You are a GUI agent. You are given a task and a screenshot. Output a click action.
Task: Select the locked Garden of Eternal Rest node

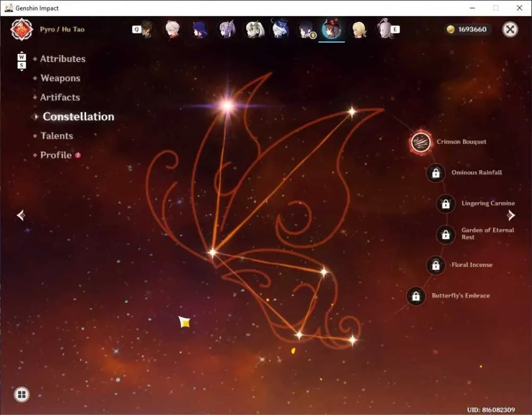445,235
